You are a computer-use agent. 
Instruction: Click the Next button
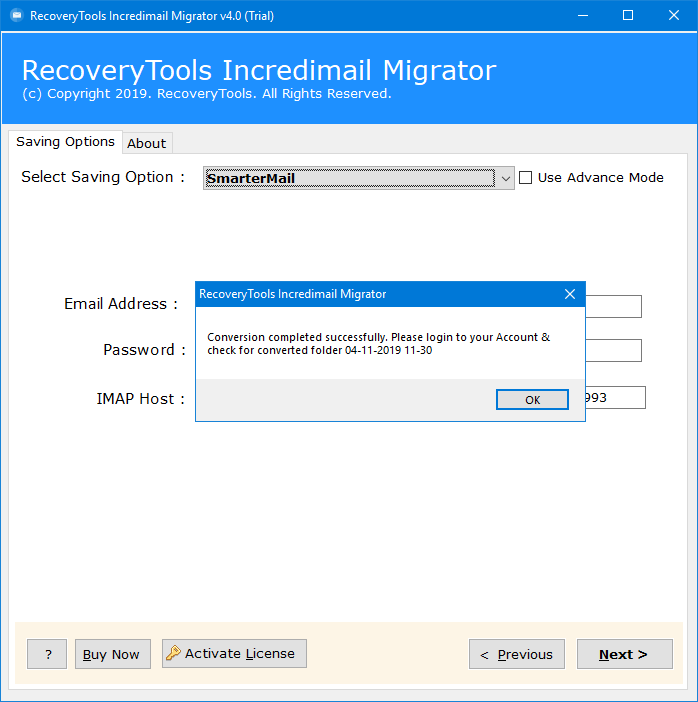coord(625,654)
